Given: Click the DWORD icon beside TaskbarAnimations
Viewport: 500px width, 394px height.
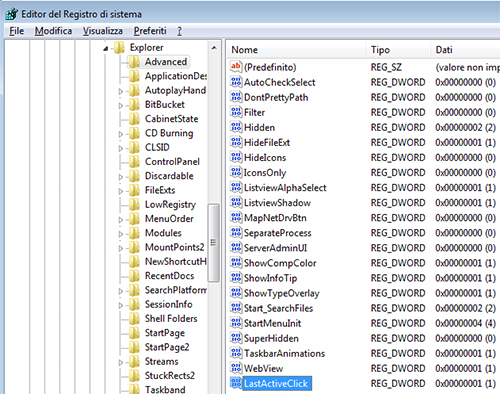Looking at the screenshot, I should coord(236,353).
